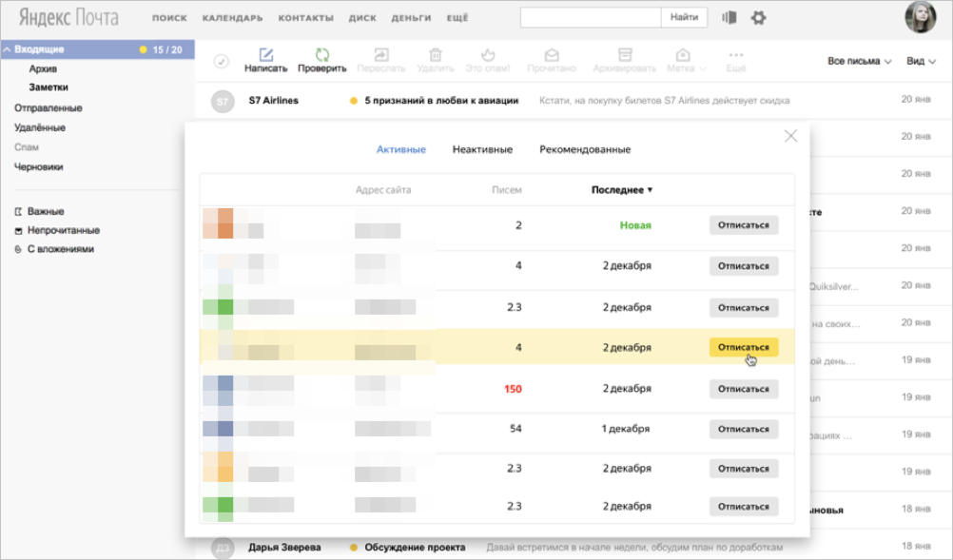Open the Ещё three-dots toolbar menu
Viewport: 953px width, 560px height.
click(736, 54)
